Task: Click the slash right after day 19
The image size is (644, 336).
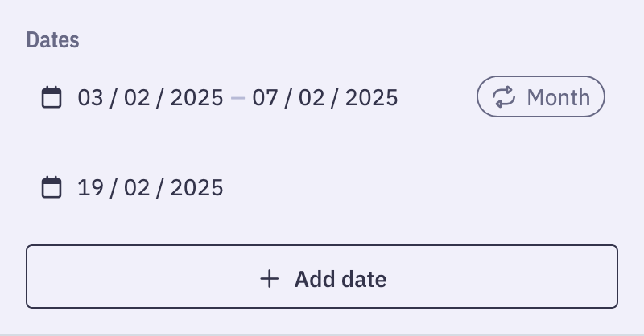Action: point(114,188)
